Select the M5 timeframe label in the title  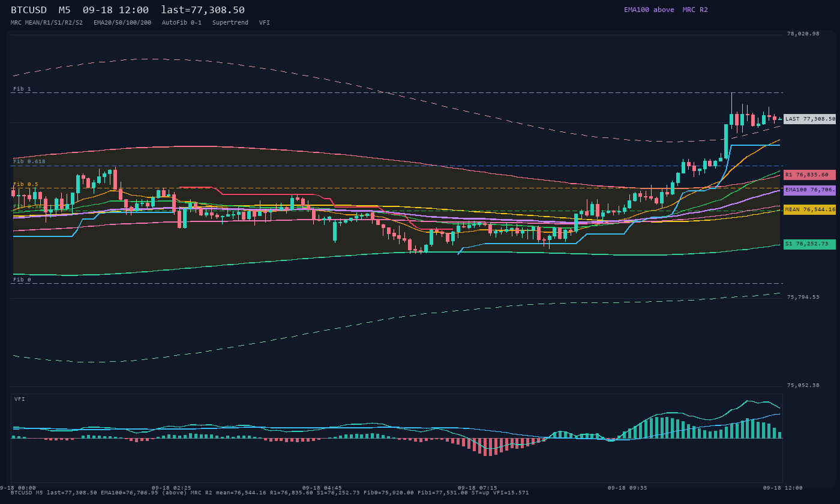(65, 10)
